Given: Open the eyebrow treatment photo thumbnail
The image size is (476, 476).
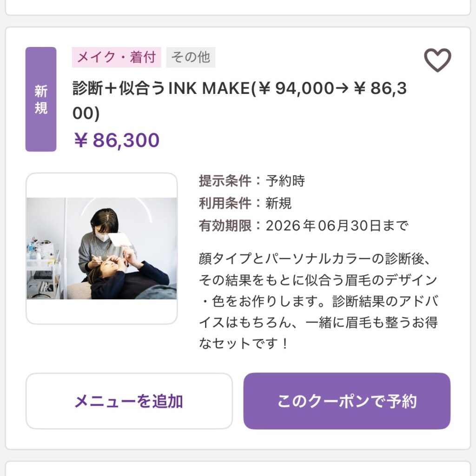Looking at the screenshot, I should click(x=101, y=248).
